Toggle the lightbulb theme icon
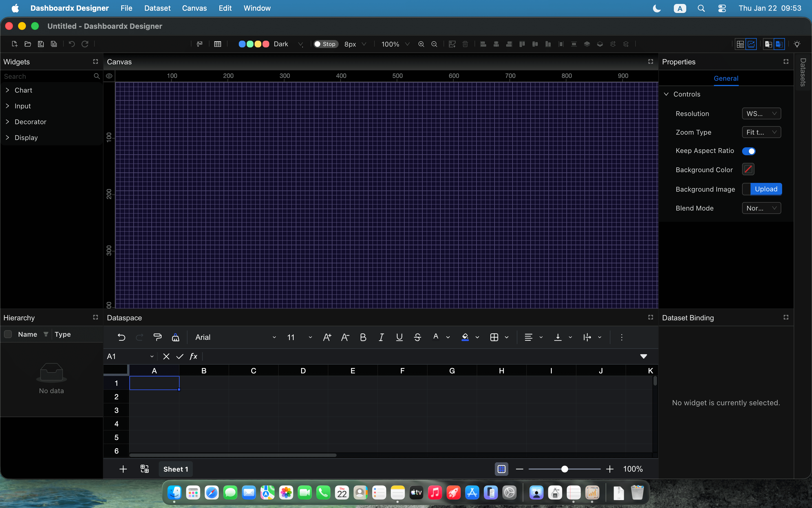 797,44
